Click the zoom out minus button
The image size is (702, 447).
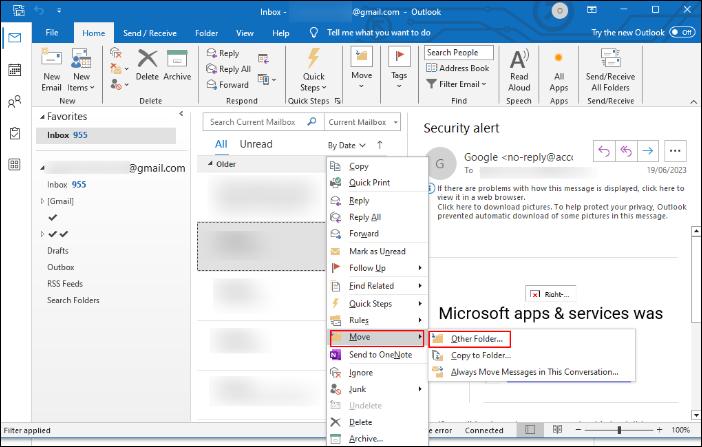tap(578, 430)
